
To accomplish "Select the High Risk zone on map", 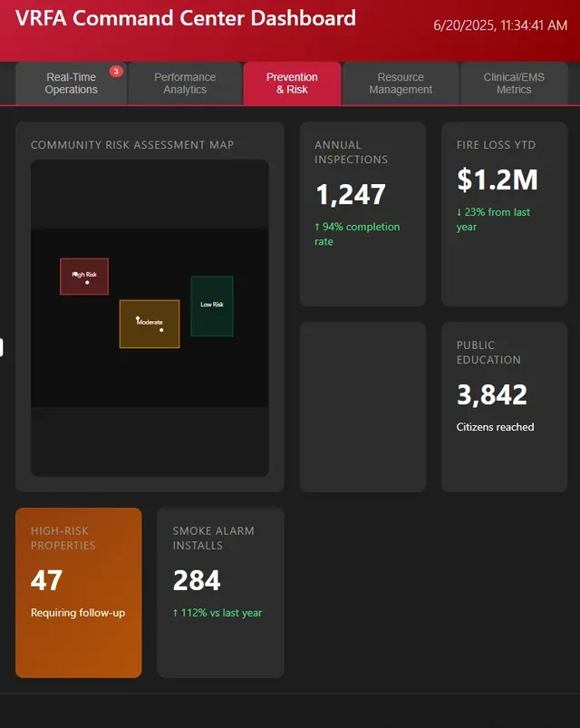I will [84, 277].
